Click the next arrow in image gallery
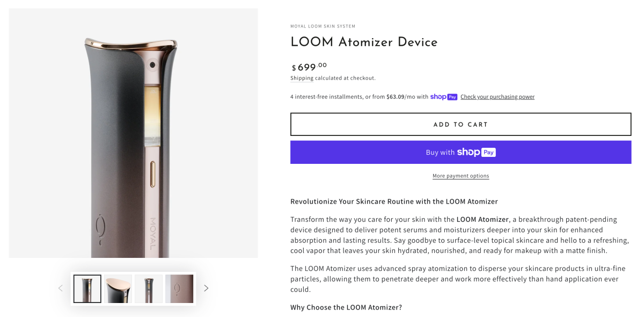This screenshot has height=317, width=644. [x=206, y=289]
